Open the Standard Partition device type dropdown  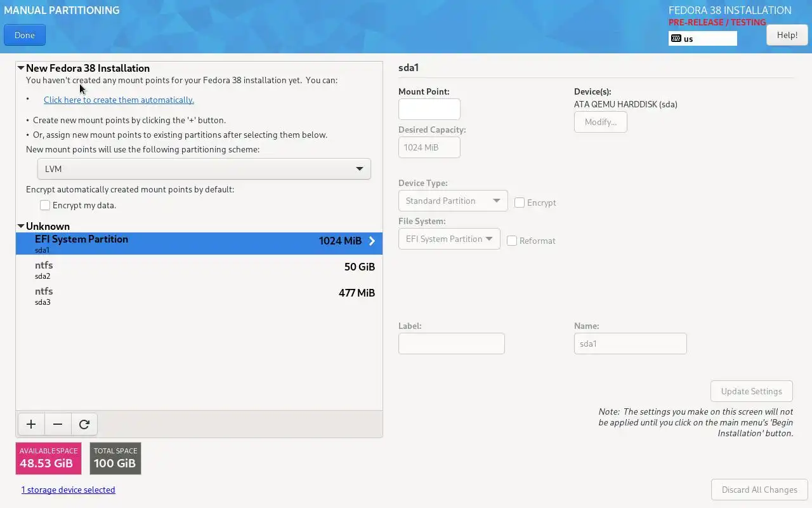click(453, 201)
